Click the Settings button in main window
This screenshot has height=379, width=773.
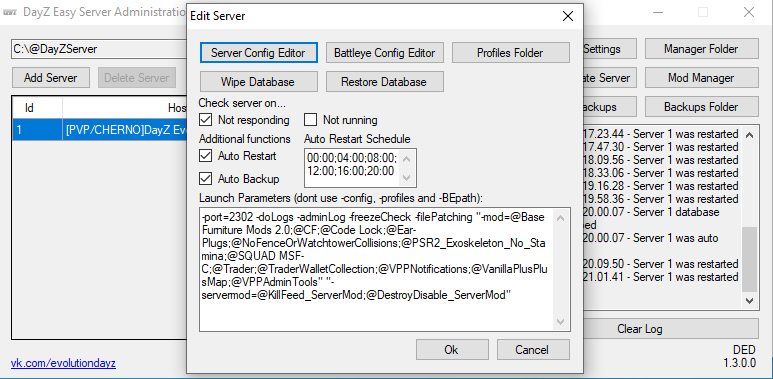pos(609,49)
